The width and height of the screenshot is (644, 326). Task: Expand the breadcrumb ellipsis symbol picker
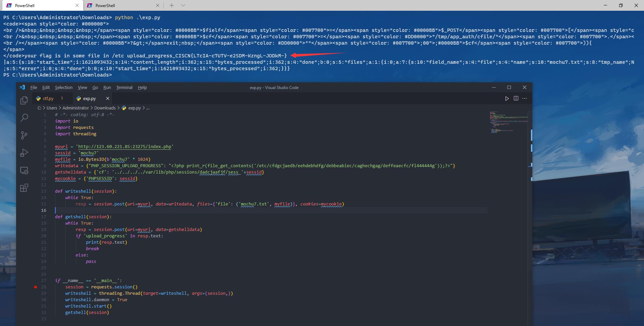[148, 108]
